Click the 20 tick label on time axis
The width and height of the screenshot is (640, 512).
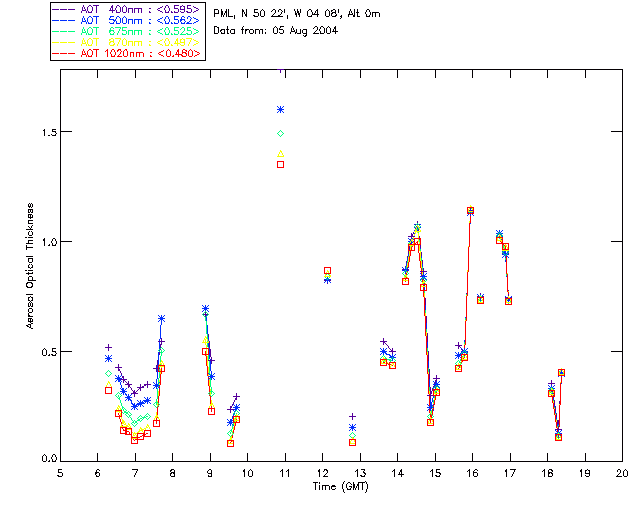[x=622, y=473]
